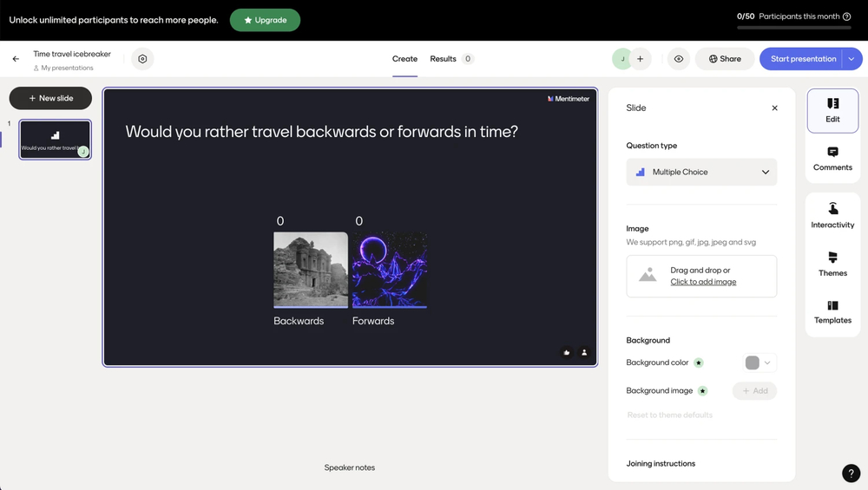Open the Interactivity panel
This screenshot has height=490, width=868.
coord(832,216)
